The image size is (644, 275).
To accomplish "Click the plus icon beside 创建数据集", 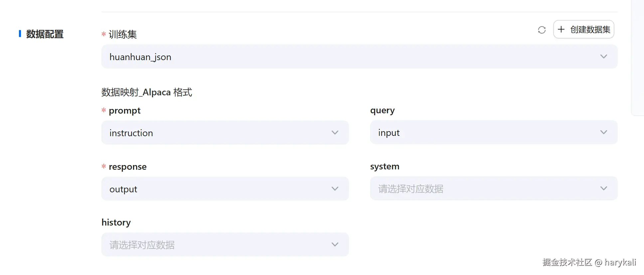I will click(561, 29).
